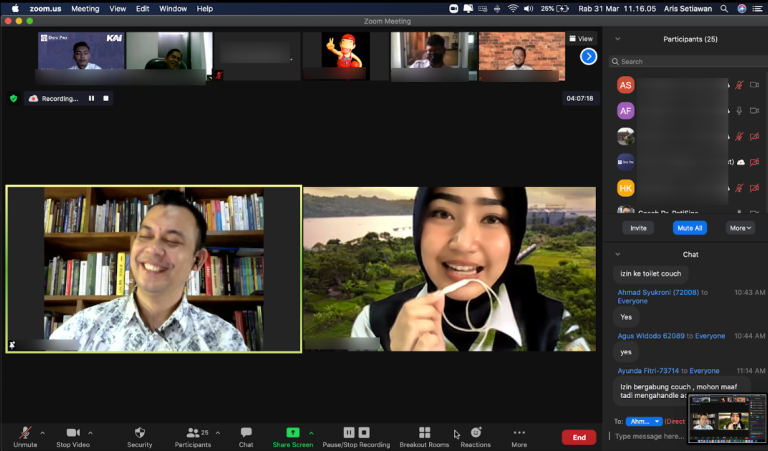Open the Participants panel from toolbar
768x451 pixels.
pyautogui.click(x=193, y=437)
